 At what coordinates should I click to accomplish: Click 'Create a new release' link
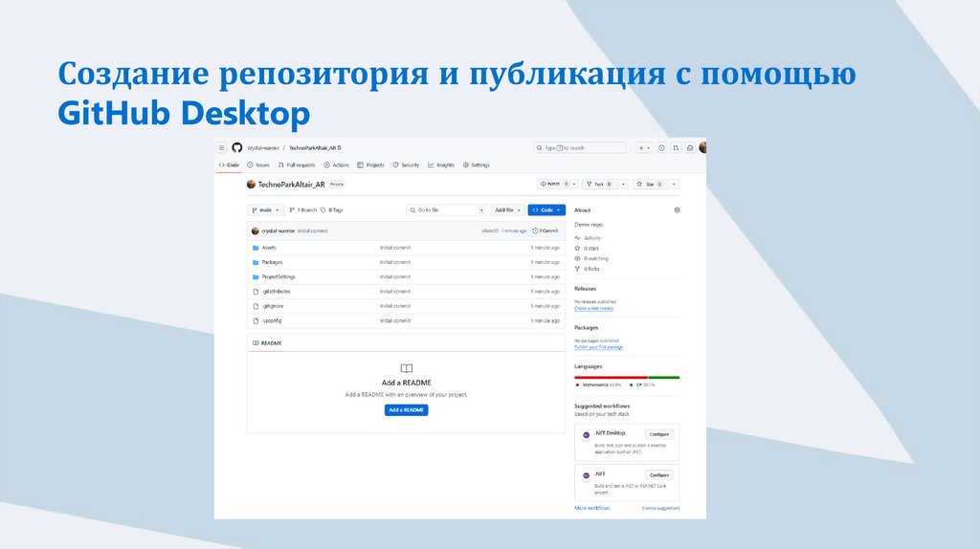(x=593, y=309)
